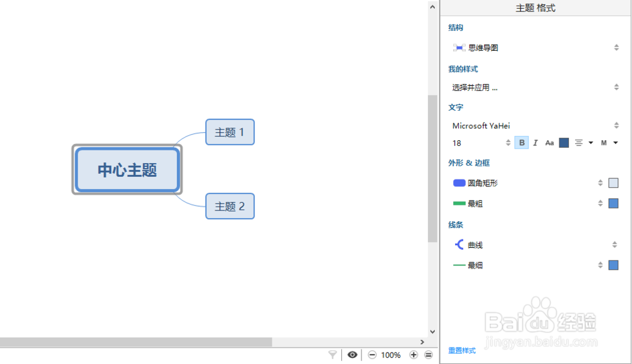Open the 最粗 border width dropdown
The image size is (632, 364).
[527, 203]
